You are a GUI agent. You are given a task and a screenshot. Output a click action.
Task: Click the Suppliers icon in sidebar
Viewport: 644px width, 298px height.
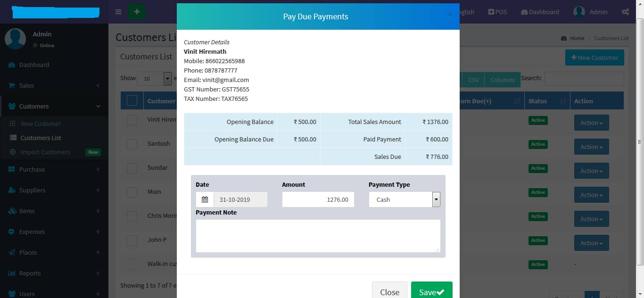12,190
